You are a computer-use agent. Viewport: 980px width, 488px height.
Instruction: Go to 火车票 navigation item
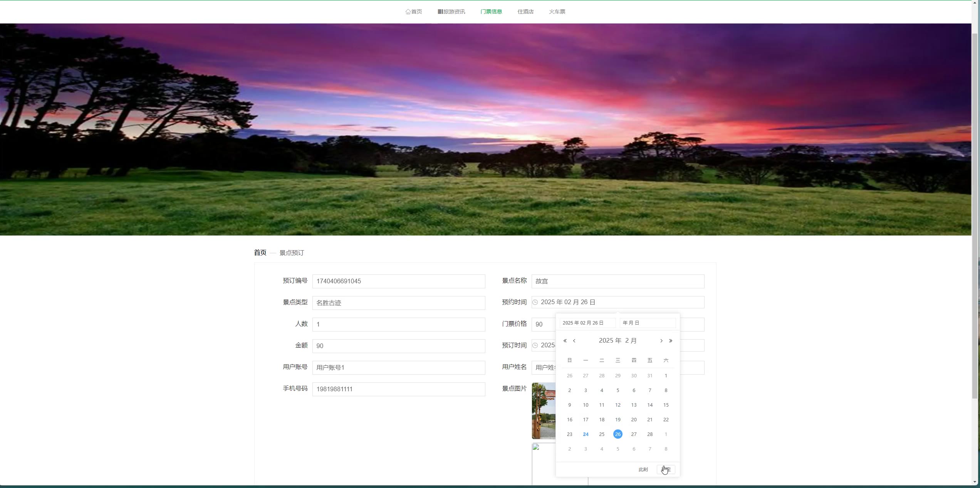(557, 12)
